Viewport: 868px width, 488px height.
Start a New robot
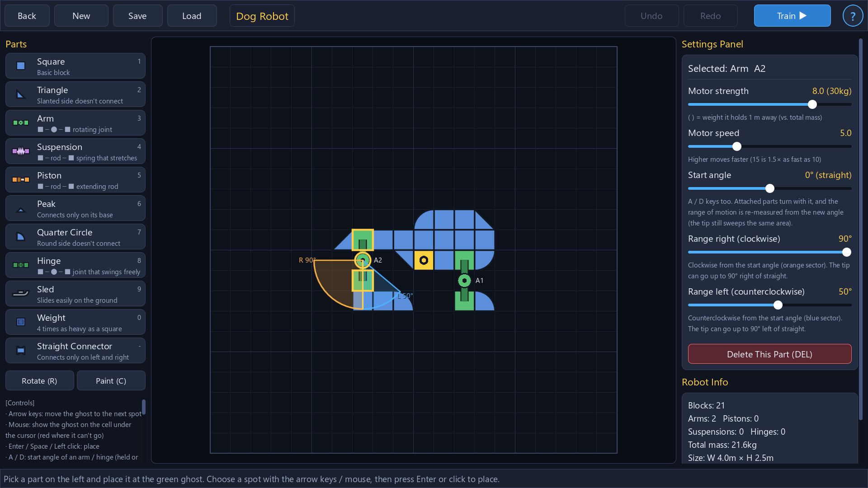click(x=81, y=16)
